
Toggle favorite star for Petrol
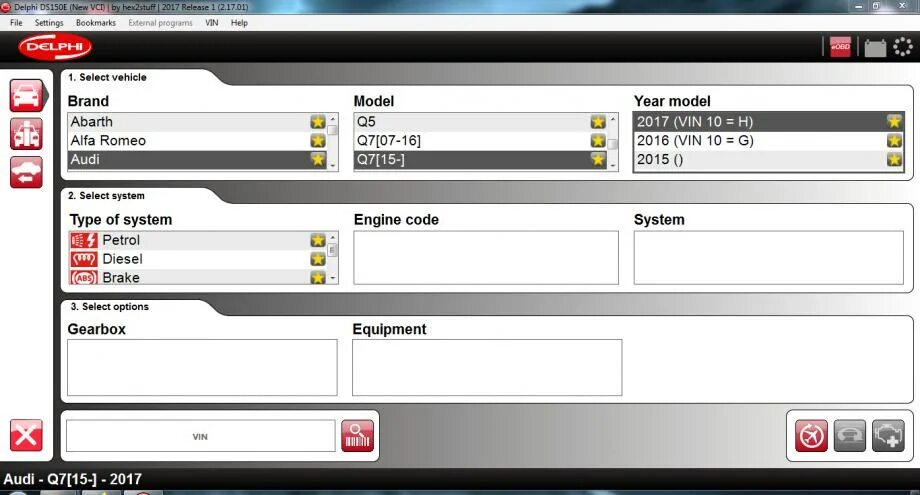317,240
